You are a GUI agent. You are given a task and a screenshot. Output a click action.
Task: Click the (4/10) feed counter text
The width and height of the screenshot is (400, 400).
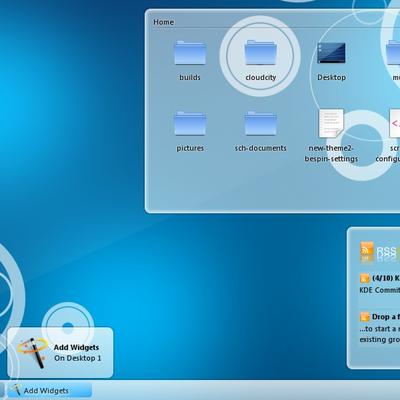click(x=383, y=278)
